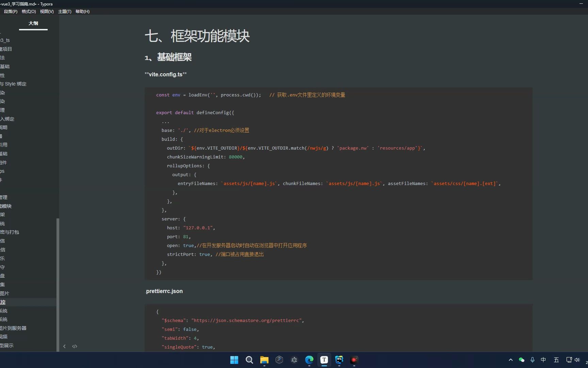Screen dimensions: 588x368
Task: Open the 段落(P) menu
Action: pos(10,11)
